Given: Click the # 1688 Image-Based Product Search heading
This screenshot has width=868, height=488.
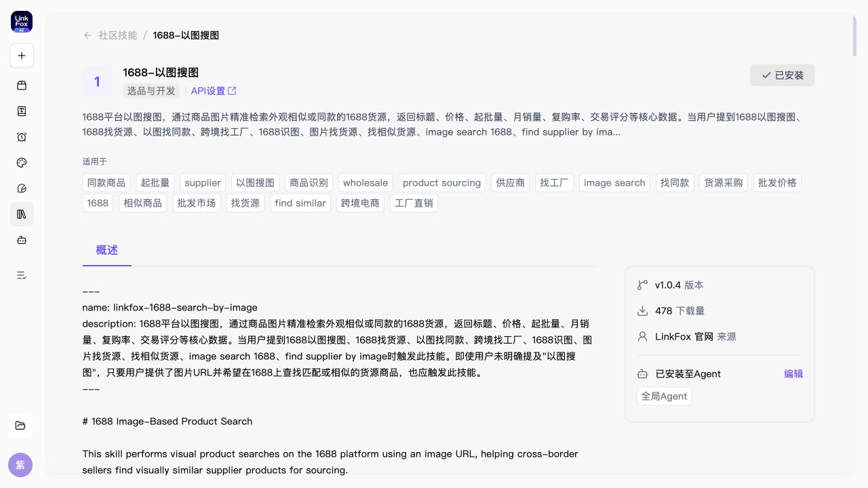Looking at the screenshot, I should click(167, 421).
